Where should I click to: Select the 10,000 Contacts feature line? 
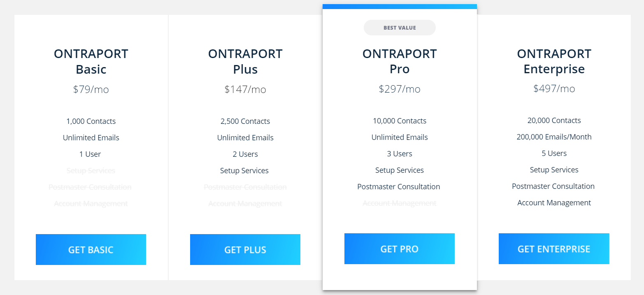pyautogui.click(x=400, y=121)
